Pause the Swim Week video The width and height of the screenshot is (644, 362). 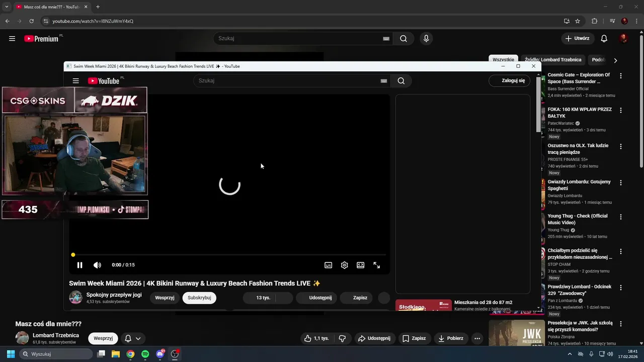[x=79, y=265]
